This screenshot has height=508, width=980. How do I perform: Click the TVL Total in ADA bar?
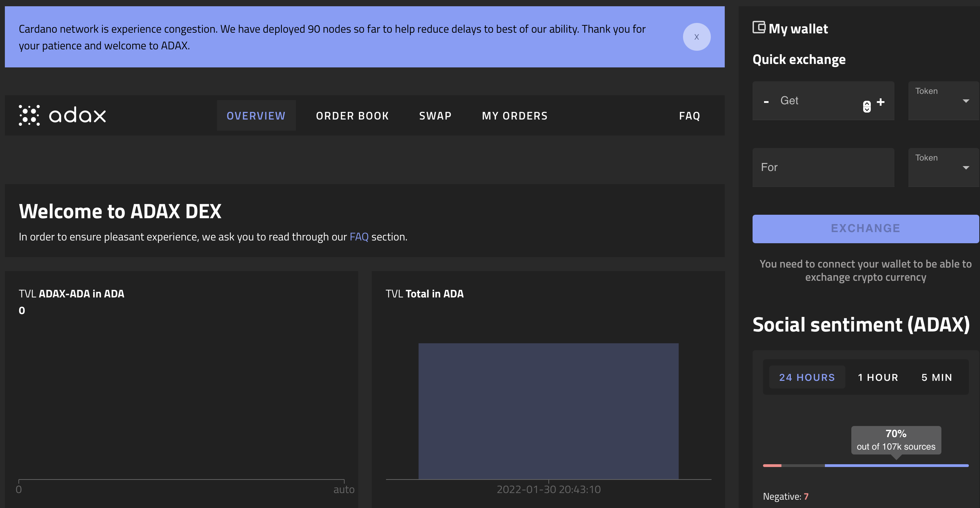click(x=548, y=411)
